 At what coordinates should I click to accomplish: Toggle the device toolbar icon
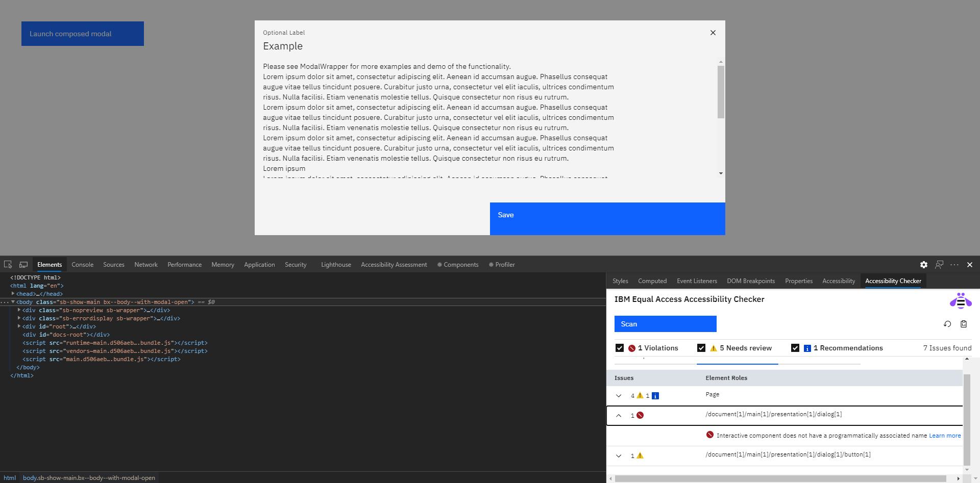click(x=23, y=265)
